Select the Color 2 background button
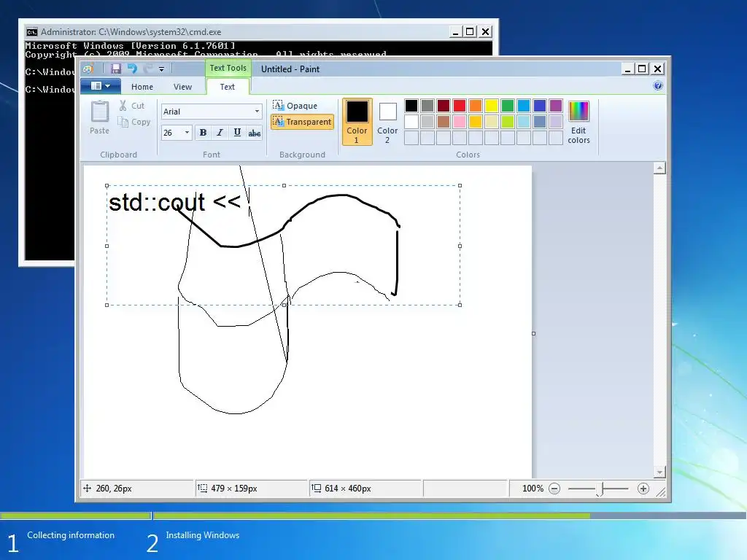747x560 pixels. coord(387,122)
